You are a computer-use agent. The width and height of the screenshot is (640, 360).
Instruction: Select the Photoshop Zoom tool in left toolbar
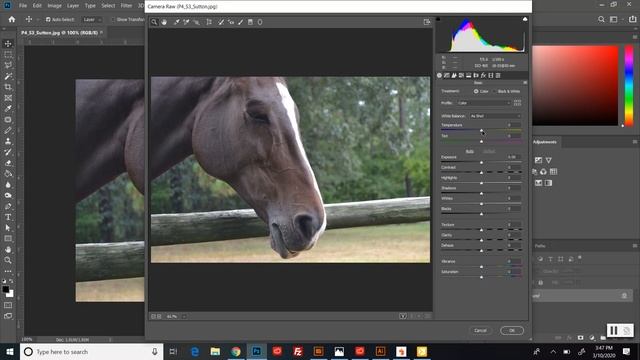(x=8, y=260)
